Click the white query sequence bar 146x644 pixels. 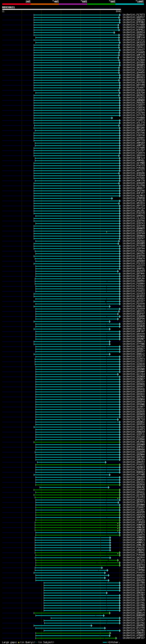click(61, 10)
